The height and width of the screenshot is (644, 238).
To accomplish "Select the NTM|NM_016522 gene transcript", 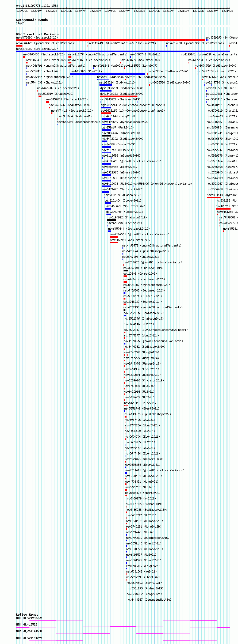I will pos(26,624).
